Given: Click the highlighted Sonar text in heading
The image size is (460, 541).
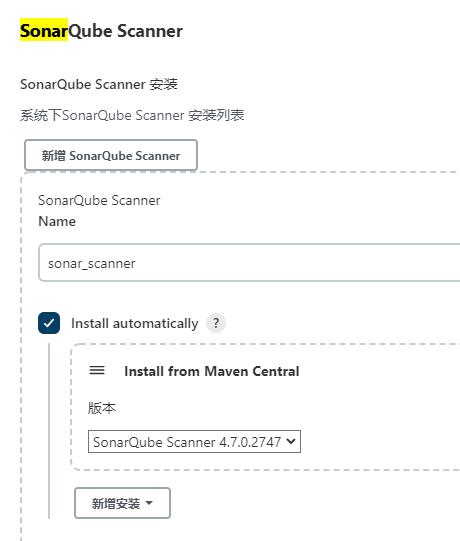Looking at the screenshot, I should pos(44,31).
